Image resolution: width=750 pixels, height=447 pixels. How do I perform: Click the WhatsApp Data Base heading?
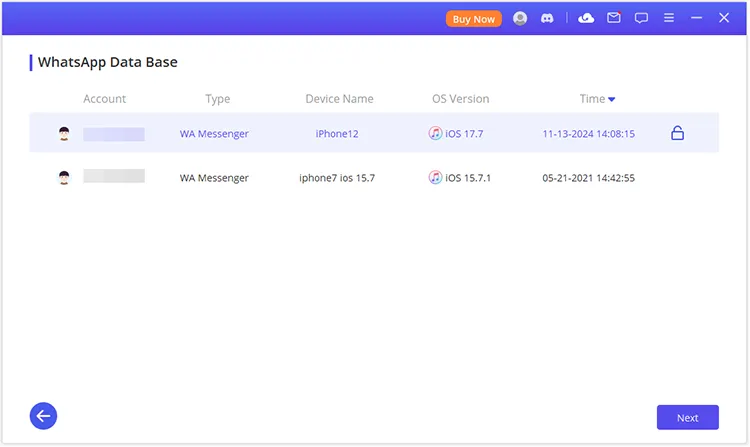[108, 62]
